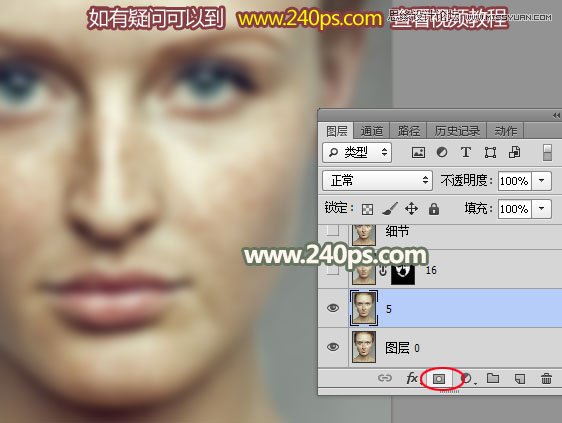Click the link layers chain icon

pyautogui.click(x=385, y=378)
